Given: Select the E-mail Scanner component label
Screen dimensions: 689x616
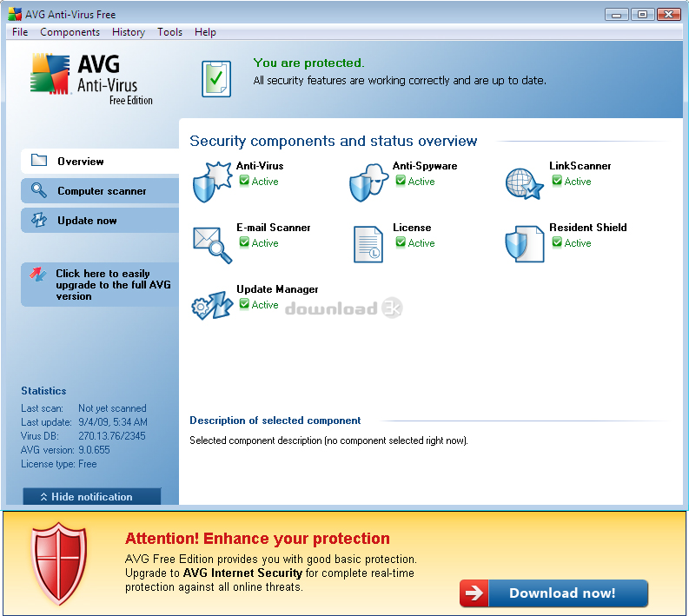Looking at the screenshot, I should click(274, 227).
